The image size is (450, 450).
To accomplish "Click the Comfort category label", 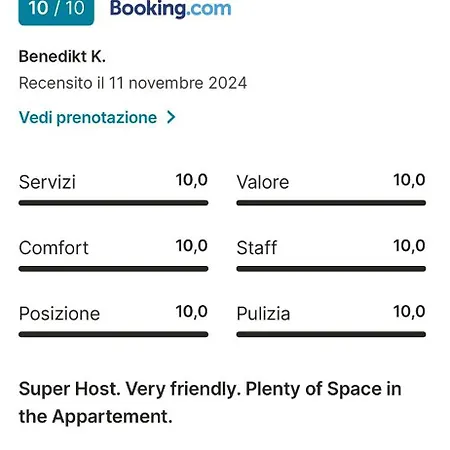I will coord(54,248).
